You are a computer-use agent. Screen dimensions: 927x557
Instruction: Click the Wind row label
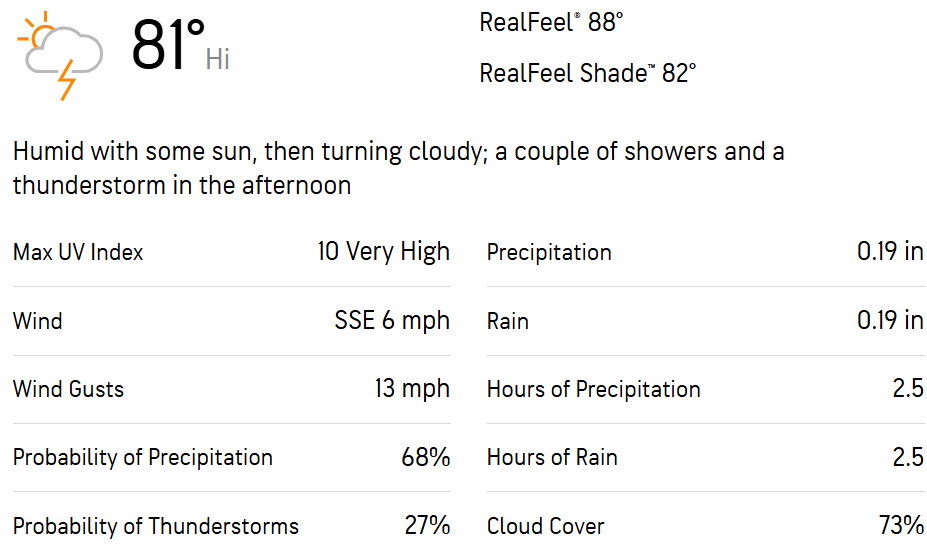[37, 321]
